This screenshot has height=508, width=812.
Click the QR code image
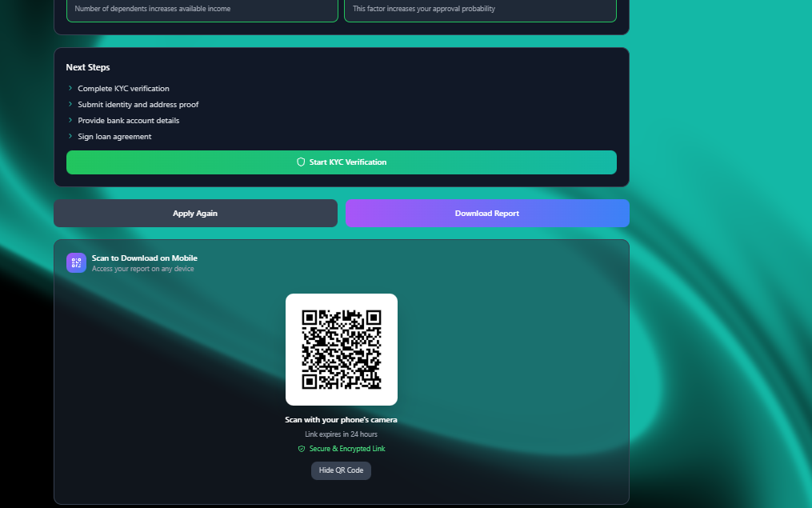(x=342, y=350)
